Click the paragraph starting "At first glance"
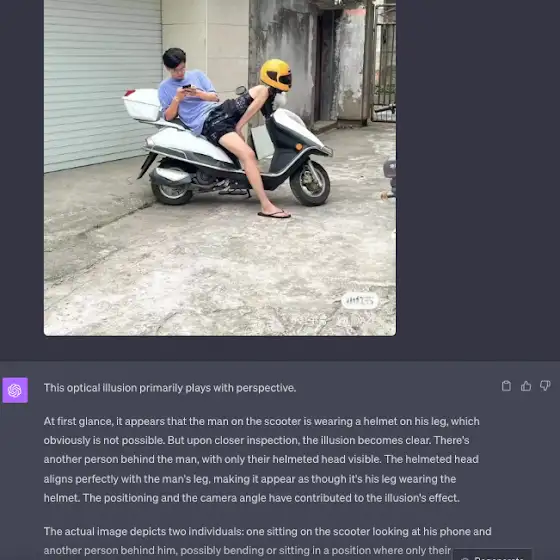The image size is (560, 560). coord(263,460)
